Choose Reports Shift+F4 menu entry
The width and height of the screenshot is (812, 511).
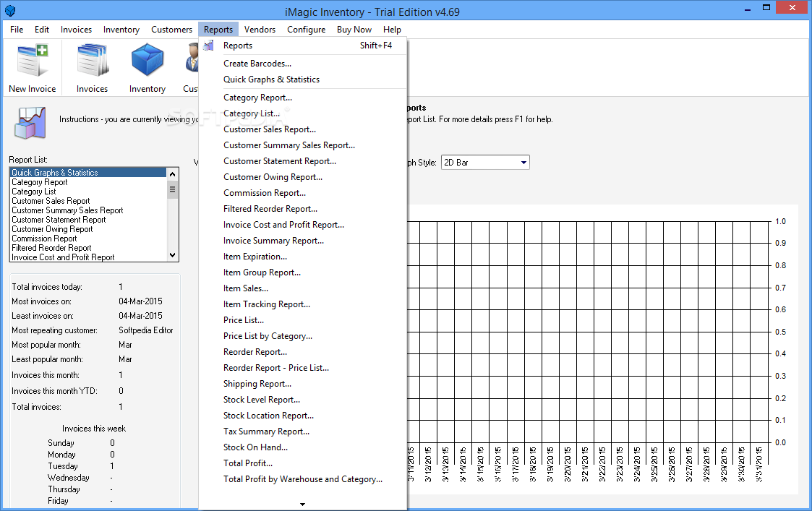click(x=303, y=46)
